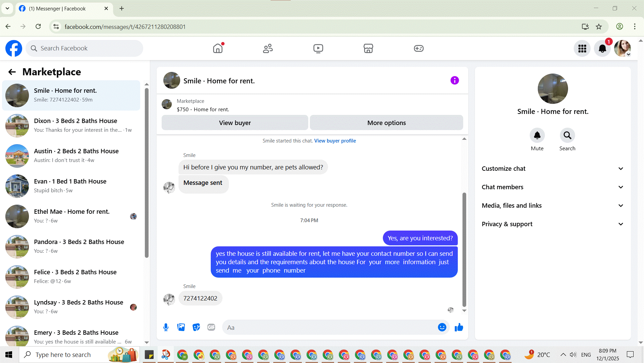Click the Aa message input field
The image size is (644, 363).
coord(329,328)
